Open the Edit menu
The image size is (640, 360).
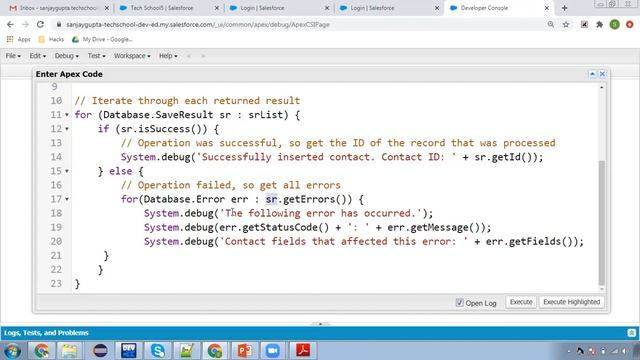[38, 56]
